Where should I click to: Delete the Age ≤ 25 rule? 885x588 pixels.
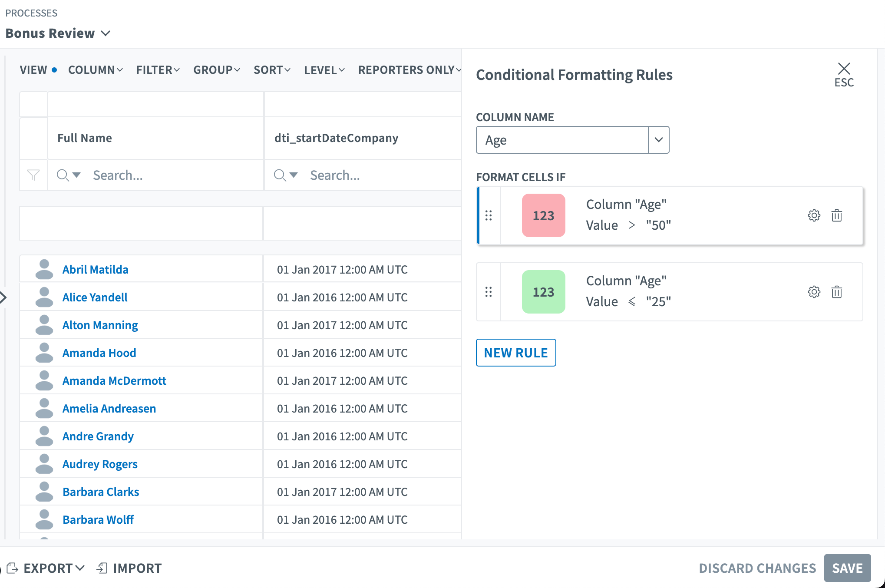[x=836, y=292]
